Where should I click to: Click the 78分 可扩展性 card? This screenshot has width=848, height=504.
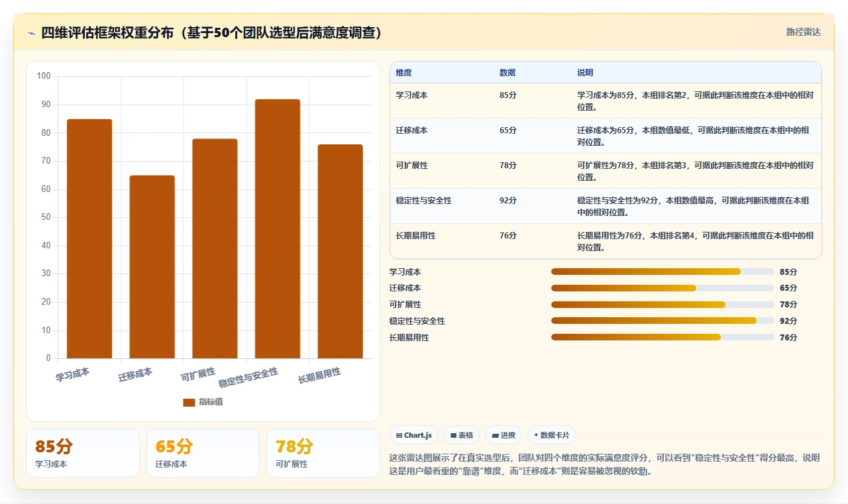323,453
